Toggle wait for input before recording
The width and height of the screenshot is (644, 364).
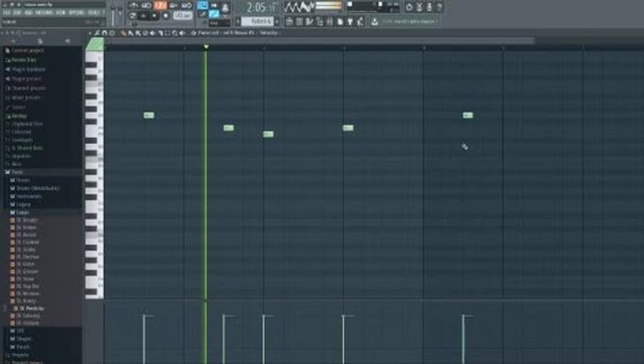coord(145,5)
